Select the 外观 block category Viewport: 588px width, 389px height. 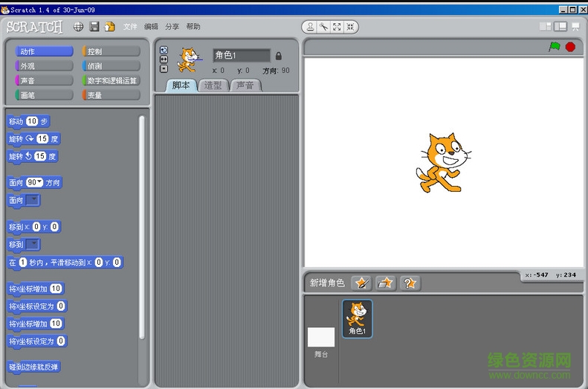click(44, 65)
